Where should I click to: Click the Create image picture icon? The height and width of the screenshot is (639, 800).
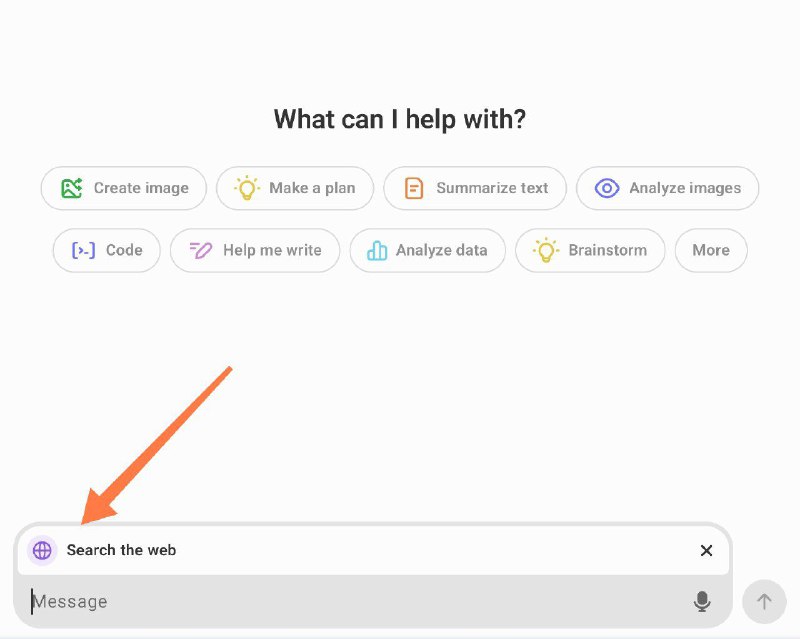[x=71, y=188]
